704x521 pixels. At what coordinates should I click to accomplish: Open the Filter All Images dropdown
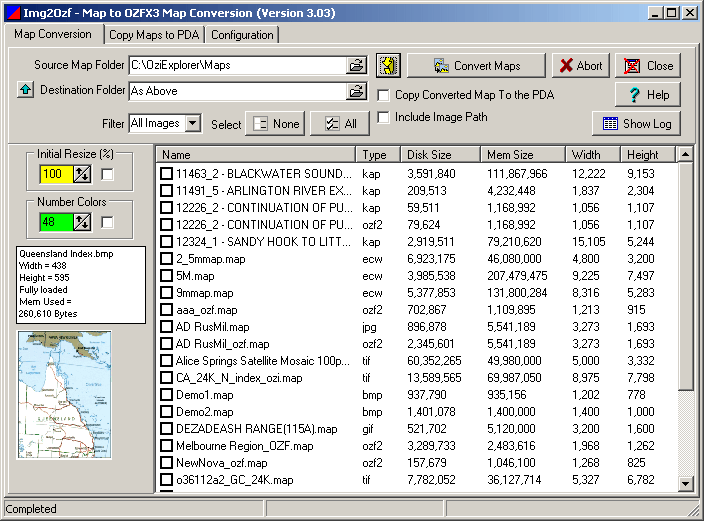(x=193, y=123)
